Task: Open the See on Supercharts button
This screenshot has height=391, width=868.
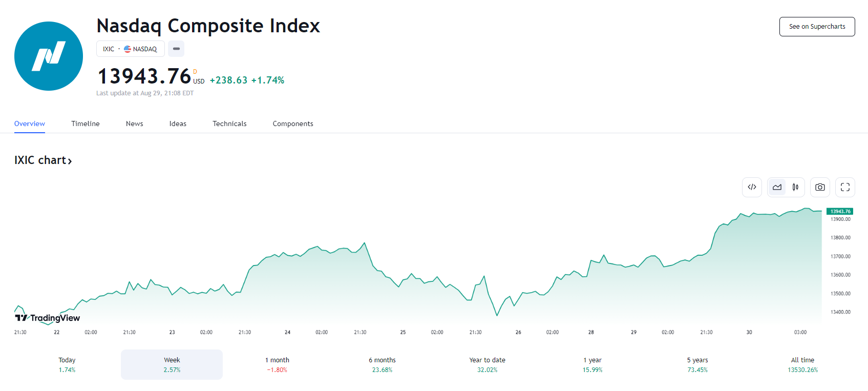Action: pos(817,27)
